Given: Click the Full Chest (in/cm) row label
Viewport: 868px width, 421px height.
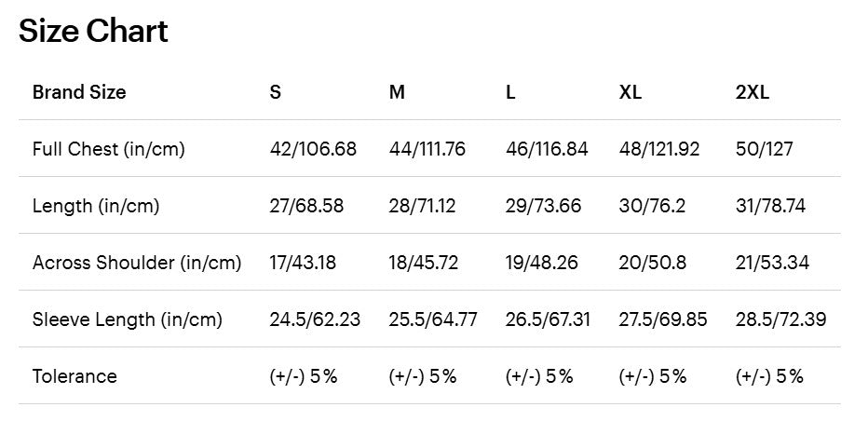Looking at the screenshot, I should 109,149.
